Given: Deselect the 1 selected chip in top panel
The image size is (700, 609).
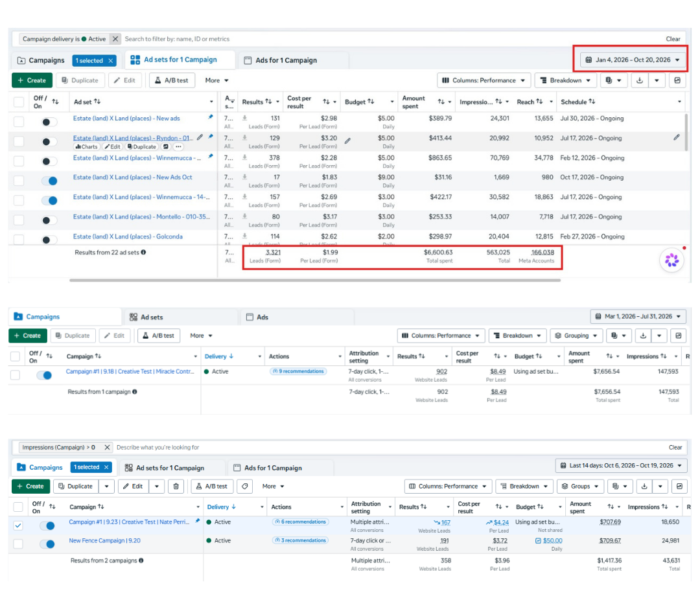Looking at the screenshot, I should [x=110, y=61].
